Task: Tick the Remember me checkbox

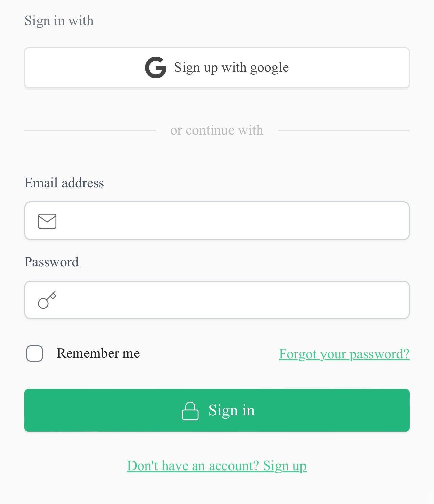Action: [34, 354]
